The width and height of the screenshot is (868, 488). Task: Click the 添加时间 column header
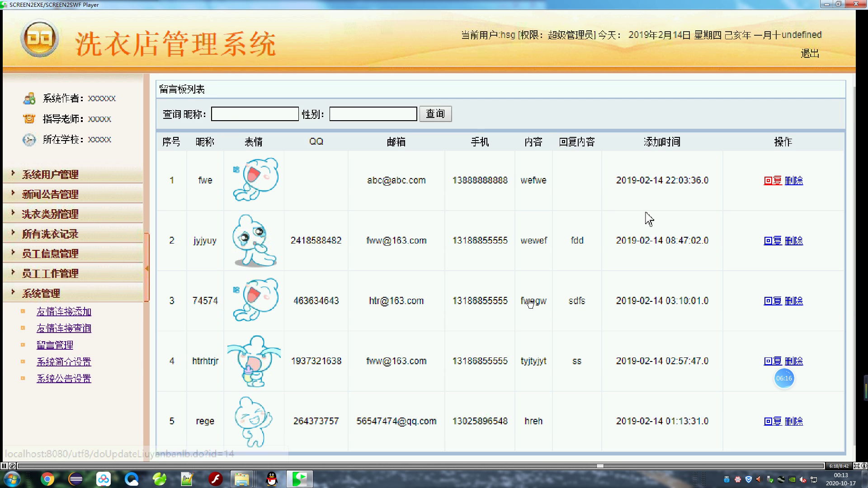pyautogui.click(x=662, y=142)
